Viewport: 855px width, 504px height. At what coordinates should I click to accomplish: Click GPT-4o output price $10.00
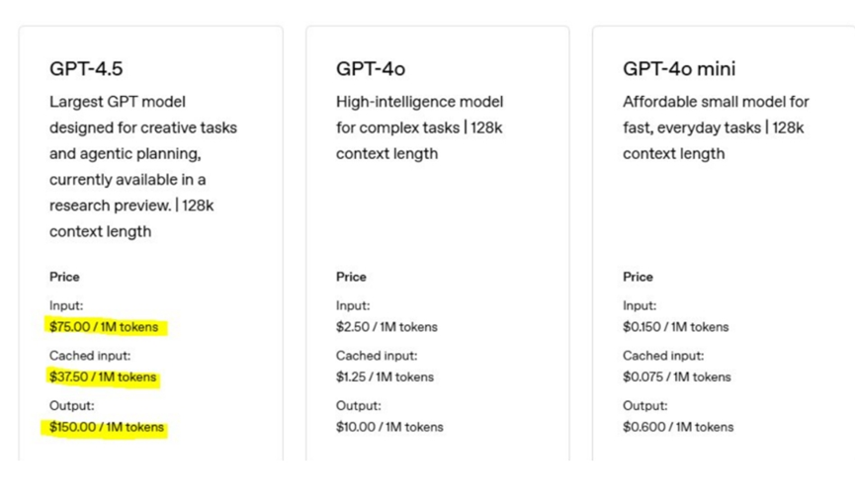point(389,427)
